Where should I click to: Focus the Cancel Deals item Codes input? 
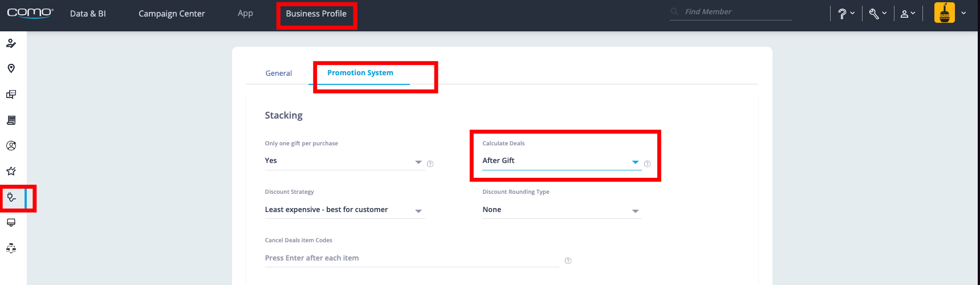(x=410, y=258)
